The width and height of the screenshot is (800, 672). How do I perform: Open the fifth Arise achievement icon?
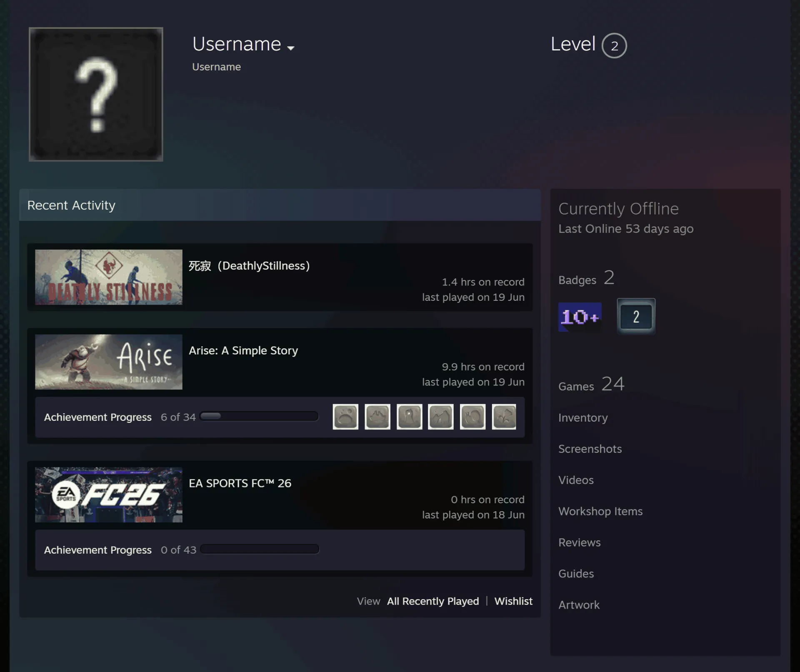pos(472,417)
